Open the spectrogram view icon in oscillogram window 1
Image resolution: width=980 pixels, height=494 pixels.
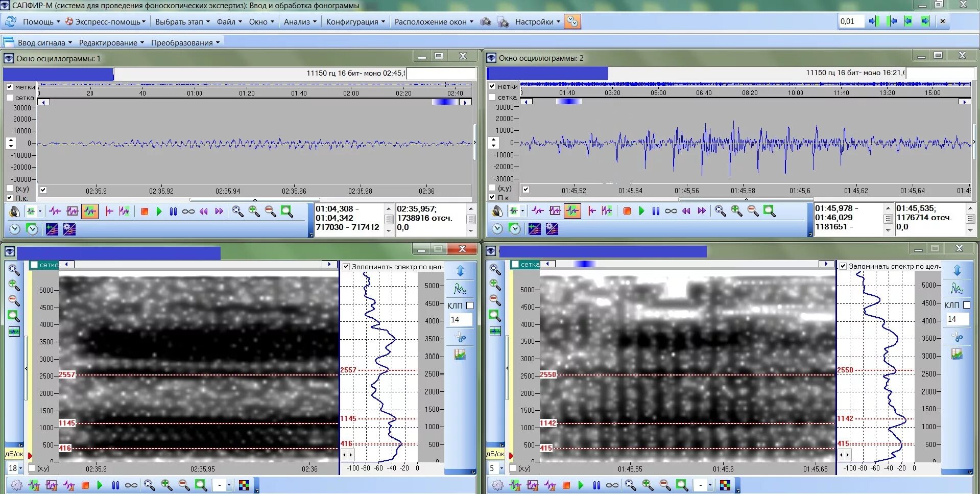[x=52, y=229]
